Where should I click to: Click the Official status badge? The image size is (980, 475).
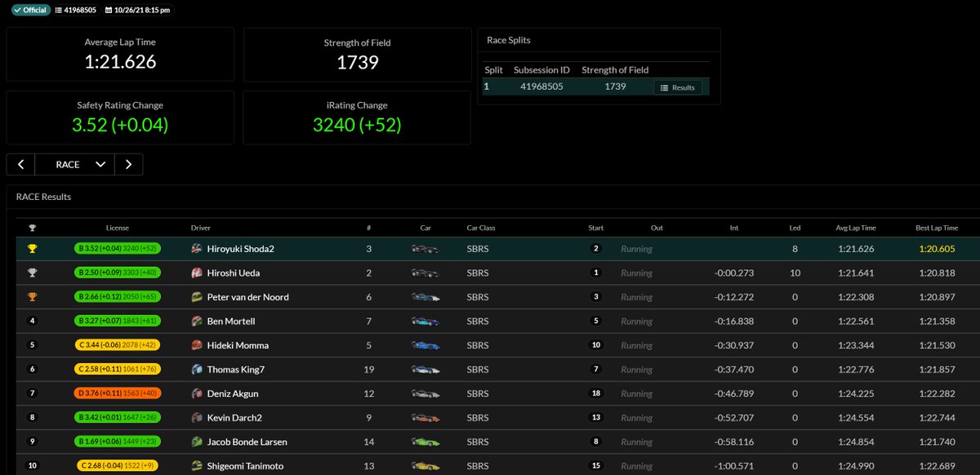pos(32,11)
